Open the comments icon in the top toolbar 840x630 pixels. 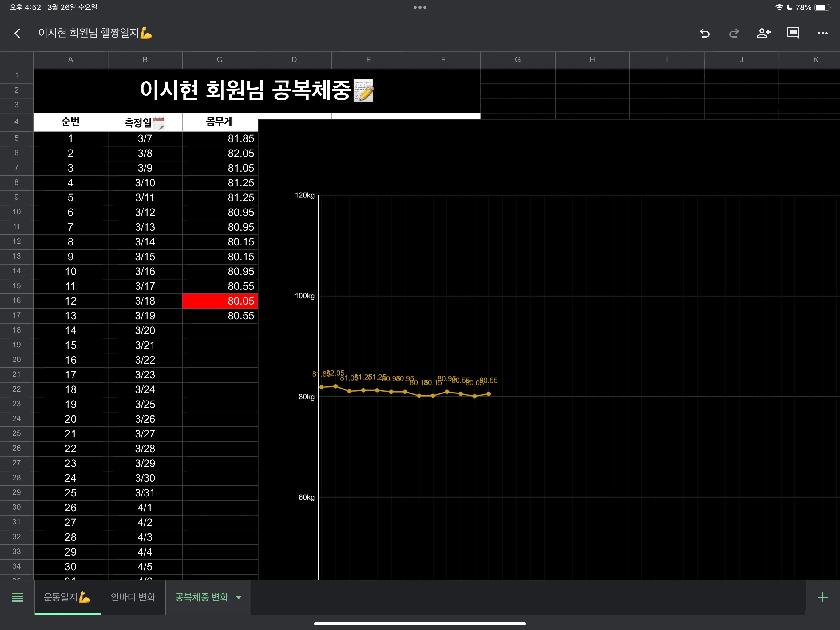click(793, 33)
